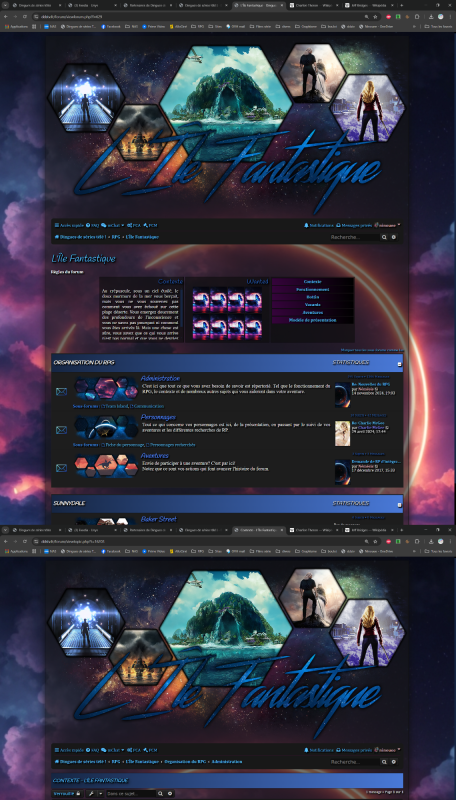Open last post 'Re: Charlie McGee'
This screenshot has width=456, height=800.
click(x=368, y=422)
